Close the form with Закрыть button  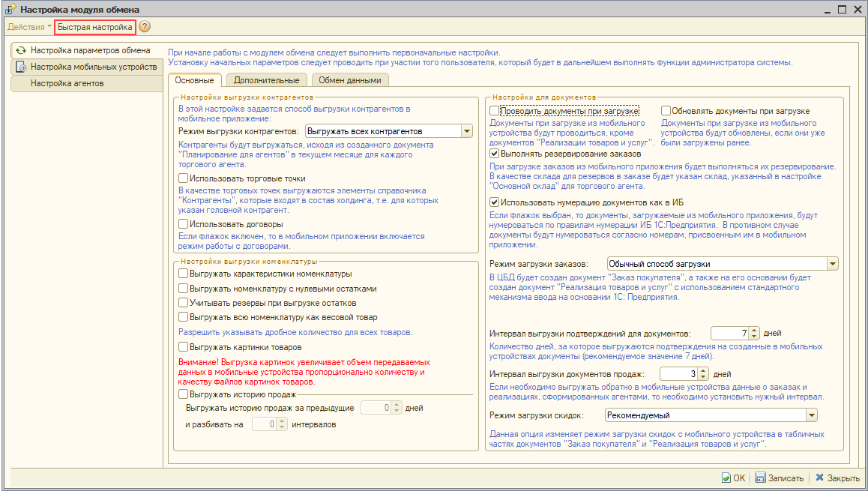point(838,478)
